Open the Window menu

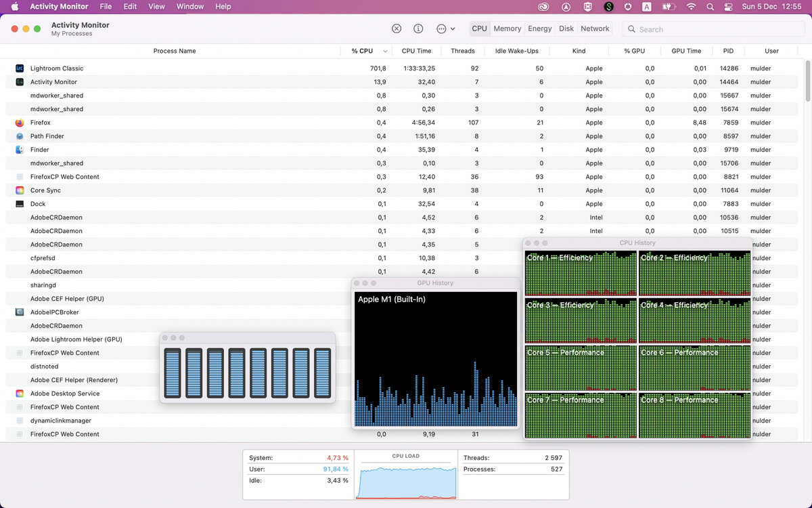tap(190, 7)
